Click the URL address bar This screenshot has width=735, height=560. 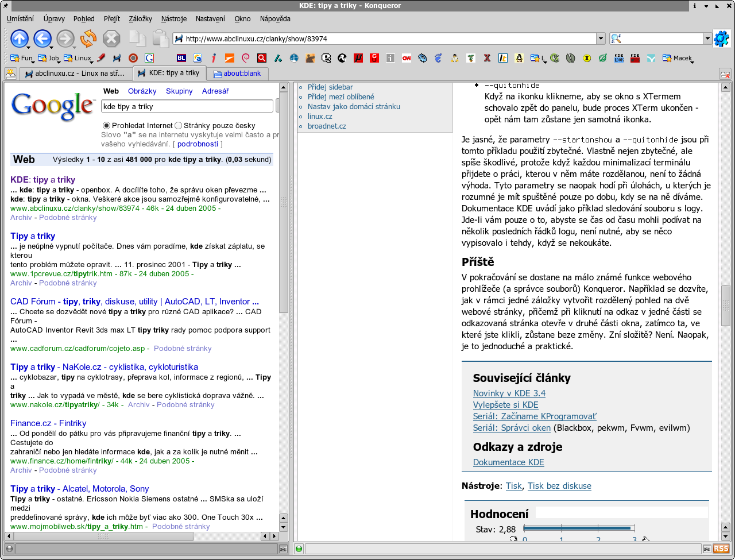click(385, 38)
